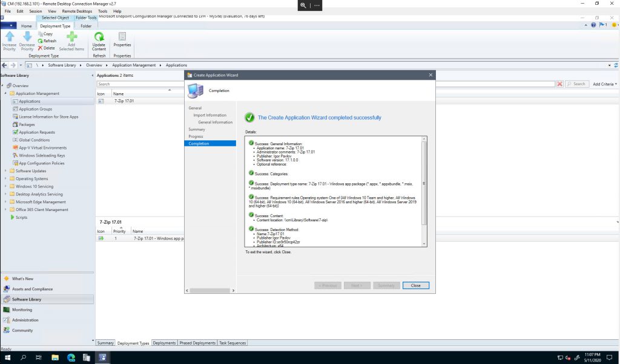
Task: Open the Action Center notification icon
Action: (609, 358)
